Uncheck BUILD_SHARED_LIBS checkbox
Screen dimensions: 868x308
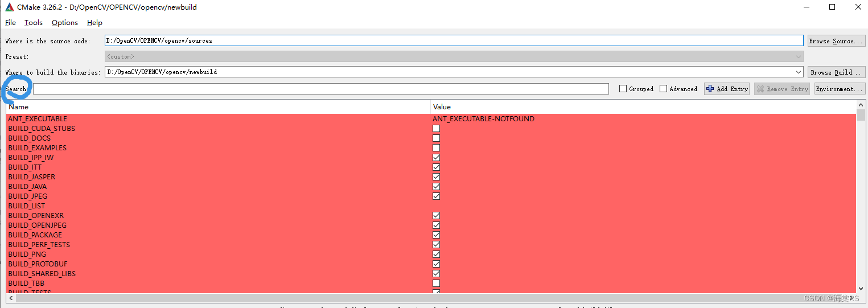[437, 274]
